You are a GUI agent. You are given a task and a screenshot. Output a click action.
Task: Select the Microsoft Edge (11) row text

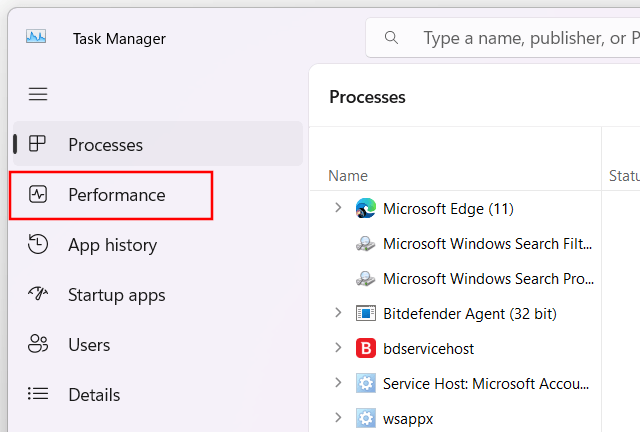pyautogui.click(x=448, y=209)
